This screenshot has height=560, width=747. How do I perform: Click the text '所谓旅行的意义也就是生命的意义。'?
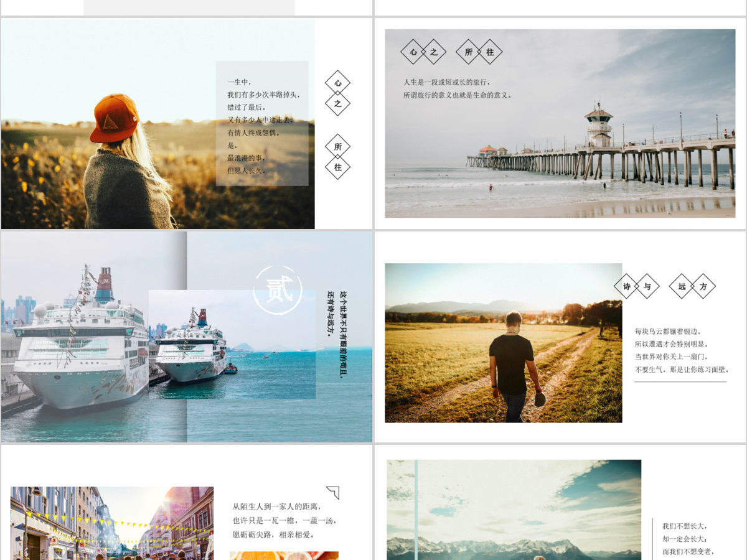coord(458,95)
